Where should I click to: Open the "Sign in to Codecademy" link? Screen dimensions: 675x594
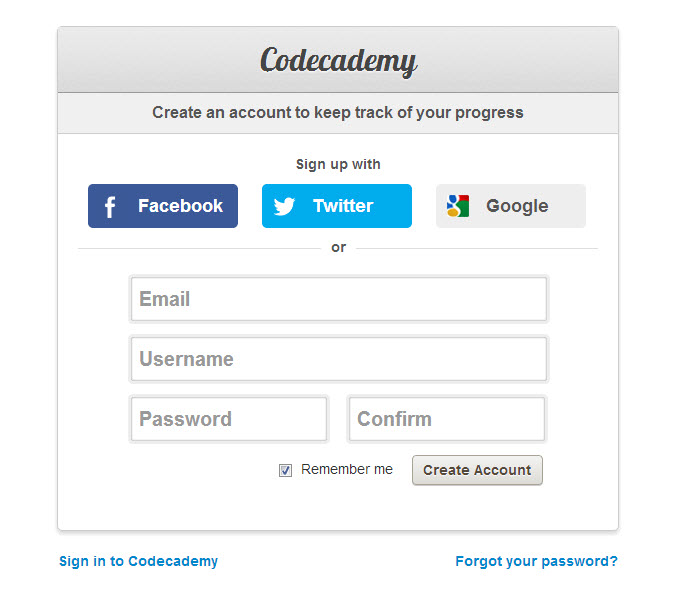pyautogui.click(x=138, y=561)
